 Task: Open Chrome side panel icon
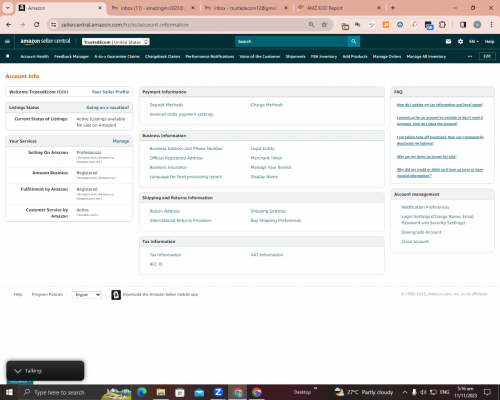(463, 25)
